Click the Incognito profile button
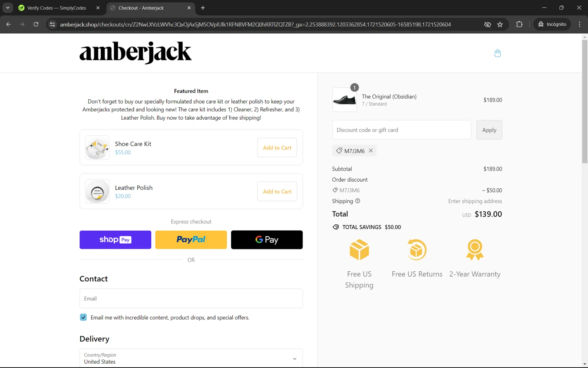Viewport: 588px width, 368px height. [x=552, y=24]
